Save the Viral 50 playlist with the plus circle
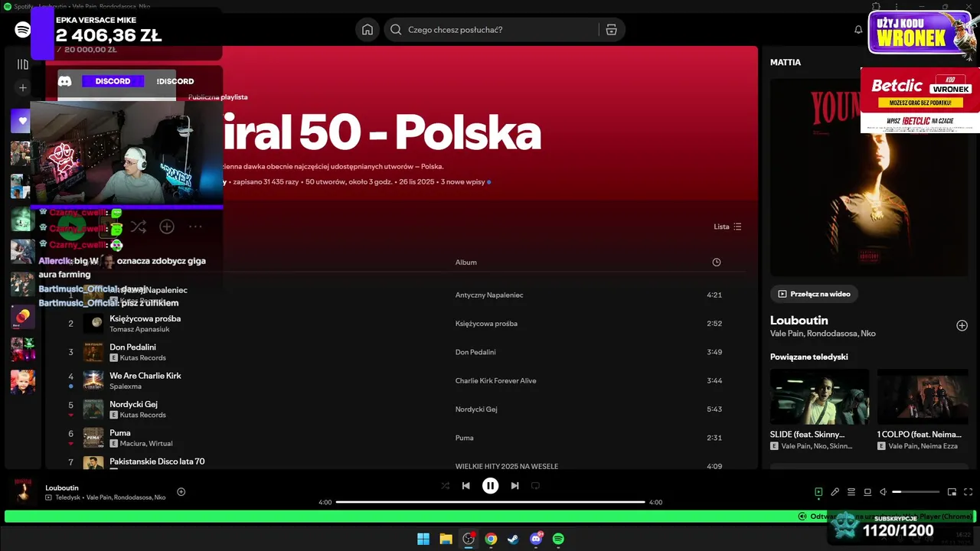980x551 pixels. point(167,227)
